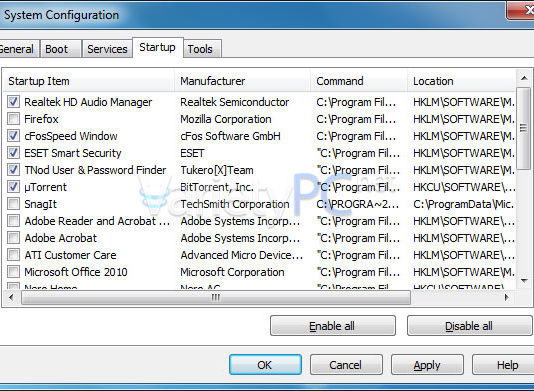Uncheck cFosSpeed Window startup item
The width and height of the screenshot is (534, 391).
pyautogui.click(x=14, y=136)
